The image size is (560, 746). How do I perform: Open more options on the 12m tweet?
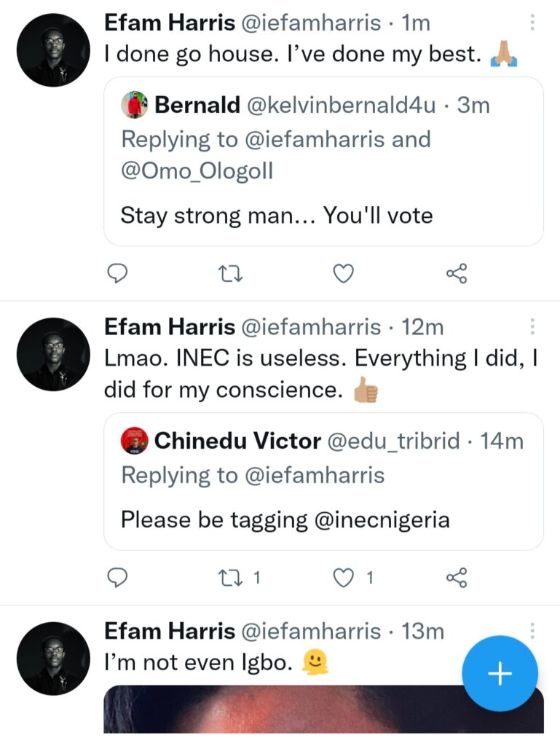point(532,327)
